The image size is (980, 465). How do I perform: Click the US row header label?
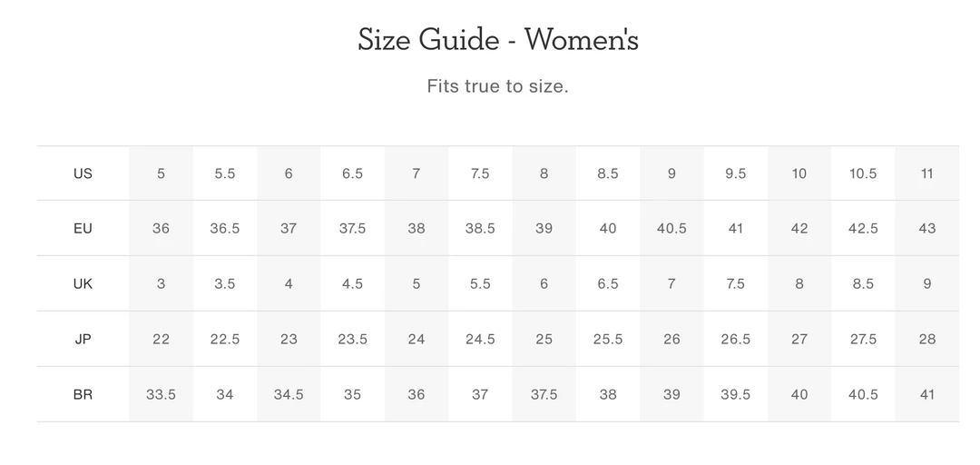coord(83,173)
